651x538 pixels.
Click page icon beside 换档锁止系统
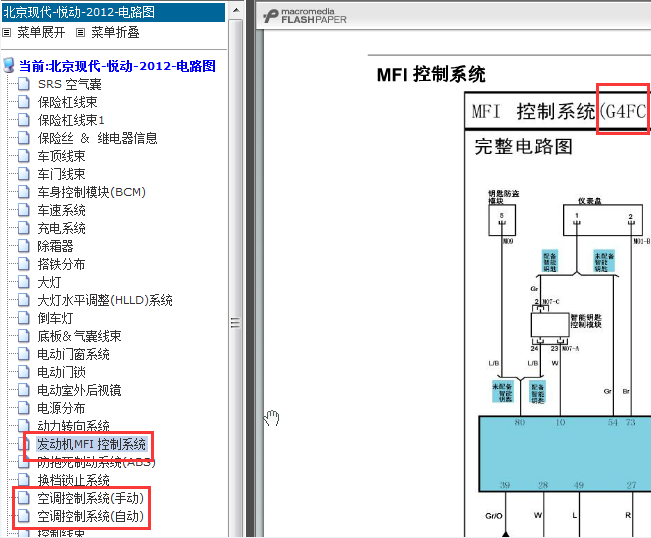click(x=24, y=479)
